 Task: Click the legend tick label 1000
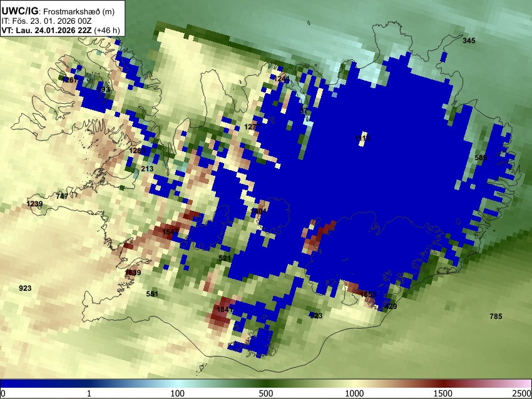[354, 393]
